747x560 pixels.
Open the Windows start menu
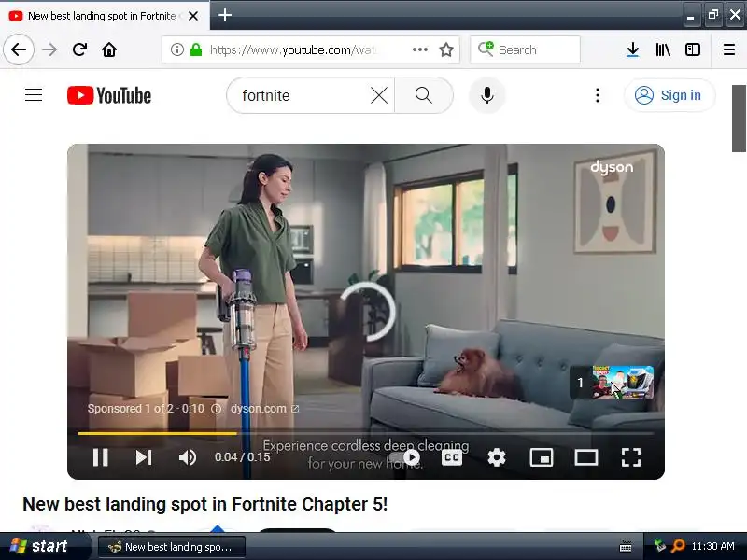[45, 546]
